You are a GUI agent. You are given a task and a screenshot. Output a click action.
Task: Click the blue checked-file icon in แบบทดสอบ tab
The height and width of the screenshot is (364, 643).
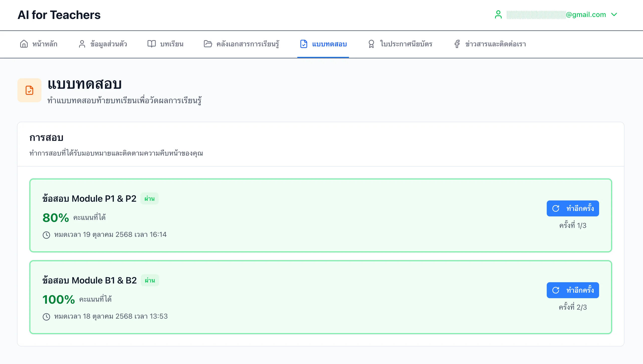coord(303,44)
